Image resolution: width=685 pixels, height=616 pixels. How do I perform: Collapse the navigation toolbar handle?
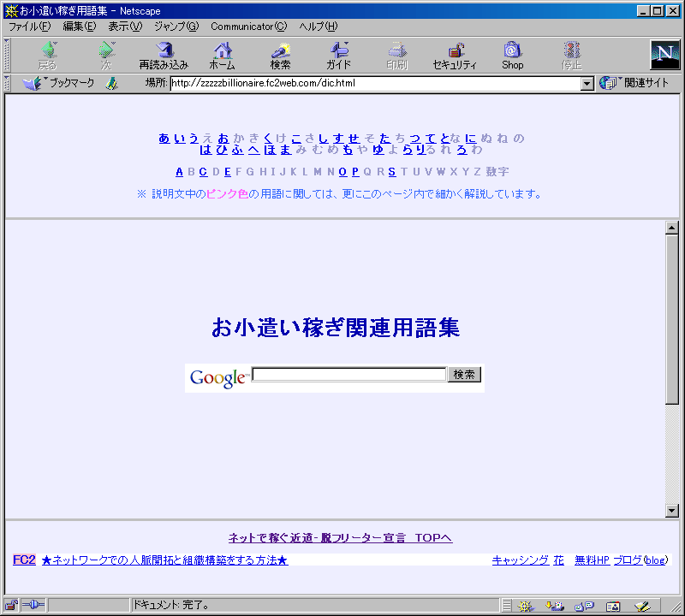pyautogui.click(x=7, y=55)
